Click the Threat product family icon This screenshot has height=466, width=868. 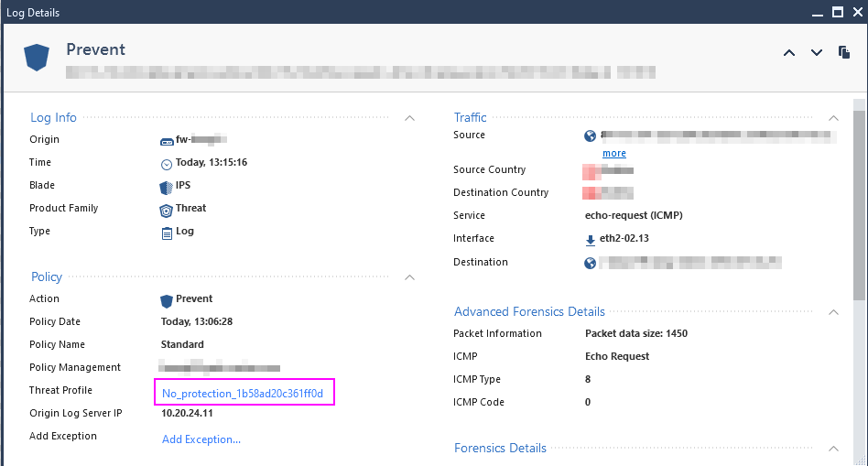(x=166, y=209)
